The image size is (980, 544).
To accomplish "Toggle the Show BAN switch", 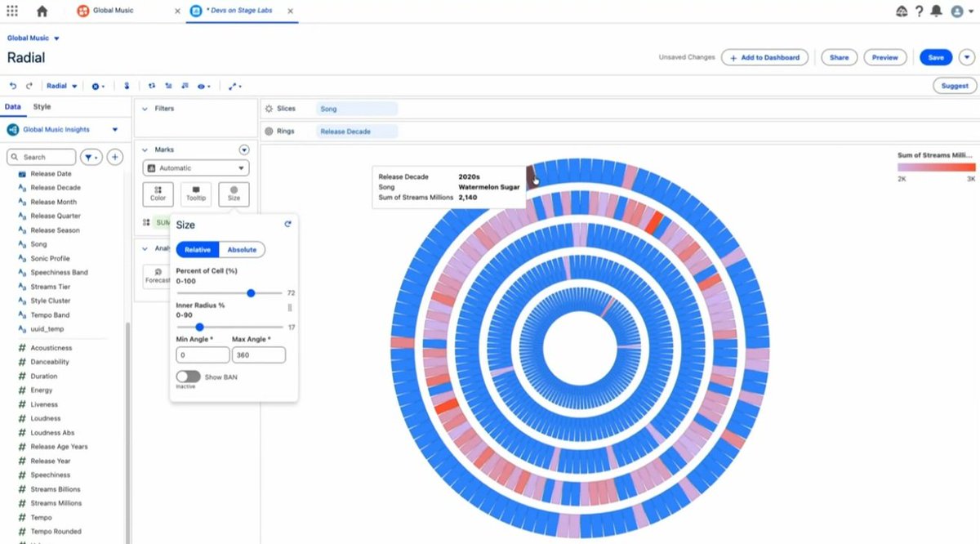I will pyautogui.click(x=188, y=377).
